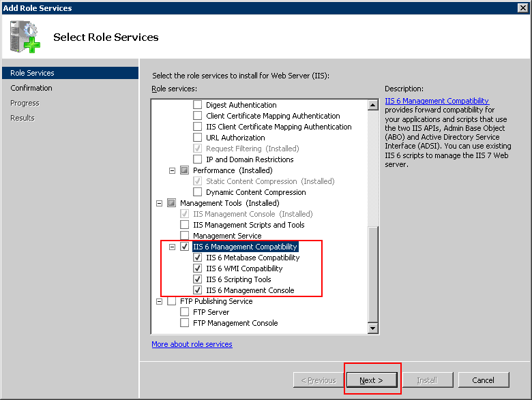The width and height of the screenshot is (532, 400).
Task: Enable Digest Authentication checkbox
Action: pyautogui.click(x=198, y=105)
